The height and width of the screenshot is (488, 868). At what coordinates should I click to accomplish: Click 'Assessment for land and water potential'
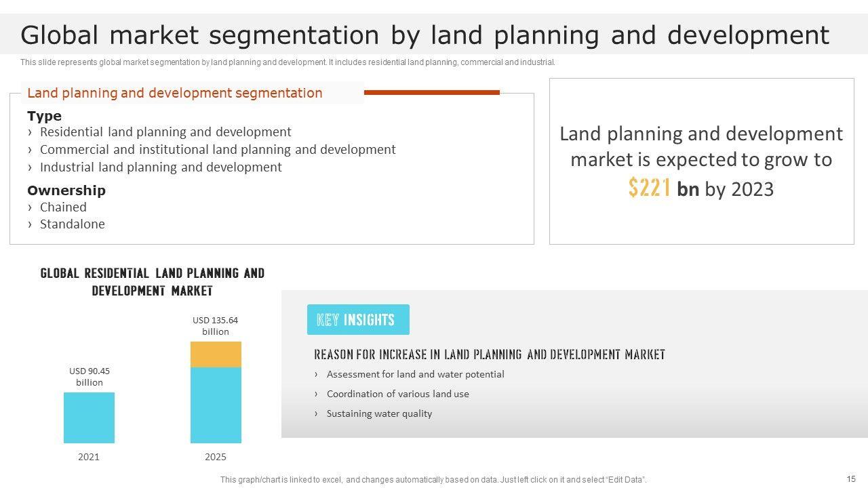pos(416,374)
